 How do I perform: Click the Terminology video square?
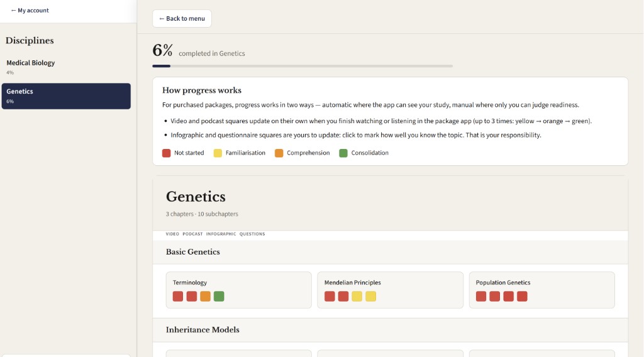[x=178, y=296]
